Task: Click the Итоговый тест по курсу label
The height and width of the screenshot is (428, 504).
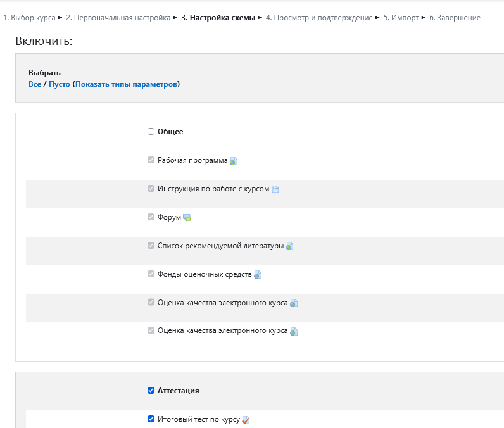Action: coord(199,419)
